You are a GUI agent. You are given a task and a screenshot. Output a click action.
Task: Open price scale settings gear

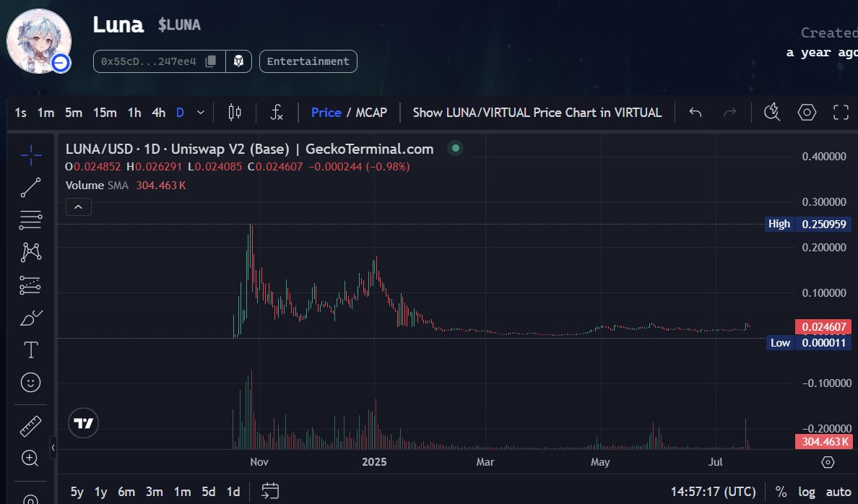pyautogui.click(x=828, y=462)
